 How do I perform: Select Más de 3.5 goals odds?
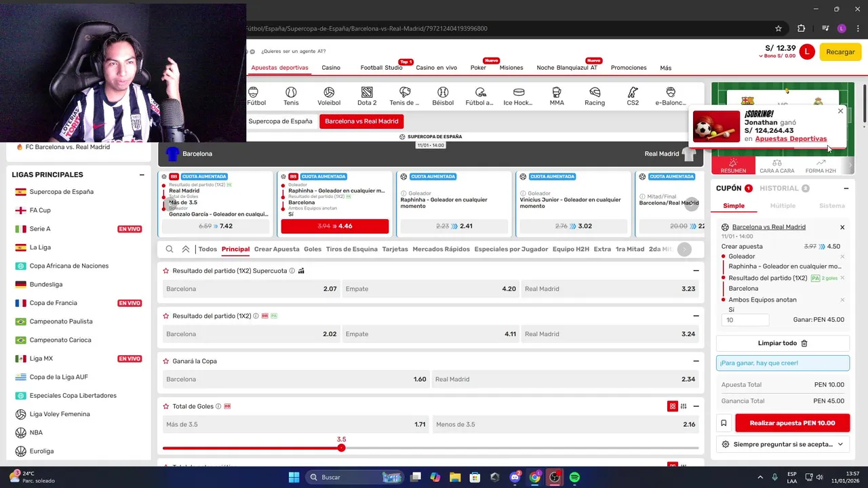pos(296,424)
